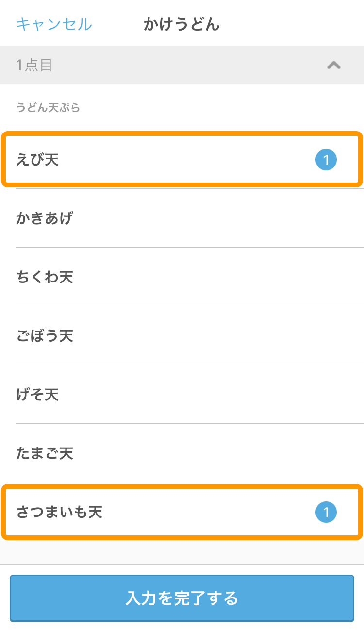Deselect the さつまいも天 topping row
This screenshot has height=631, width=364.
[182, 512]
